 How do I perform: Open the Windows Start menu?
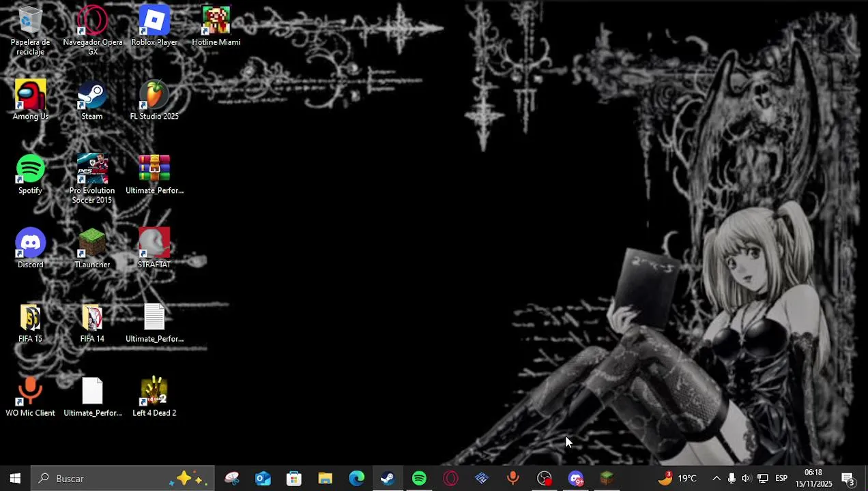[15, 479]
